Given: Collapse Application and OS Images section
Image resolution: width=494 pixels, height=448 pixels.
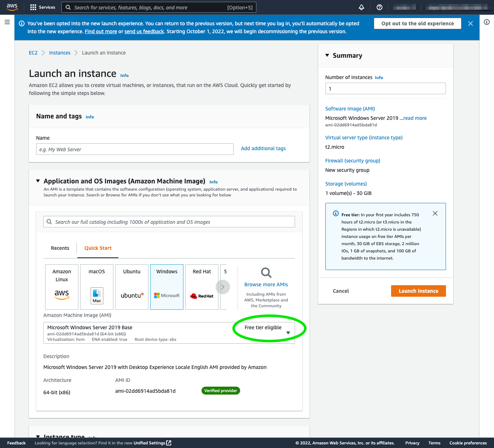Looking at the screenshot, I should click(38, 181).
